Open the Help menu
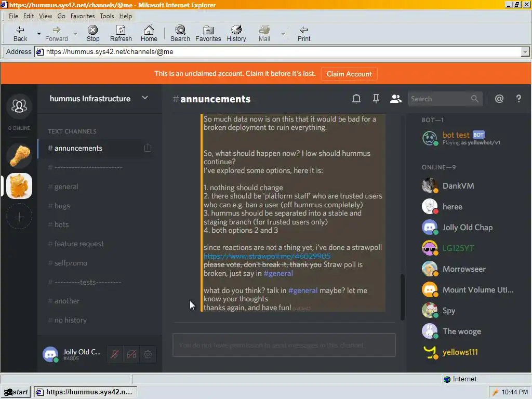This screenshot has width=532, height=399. (126, 16)
